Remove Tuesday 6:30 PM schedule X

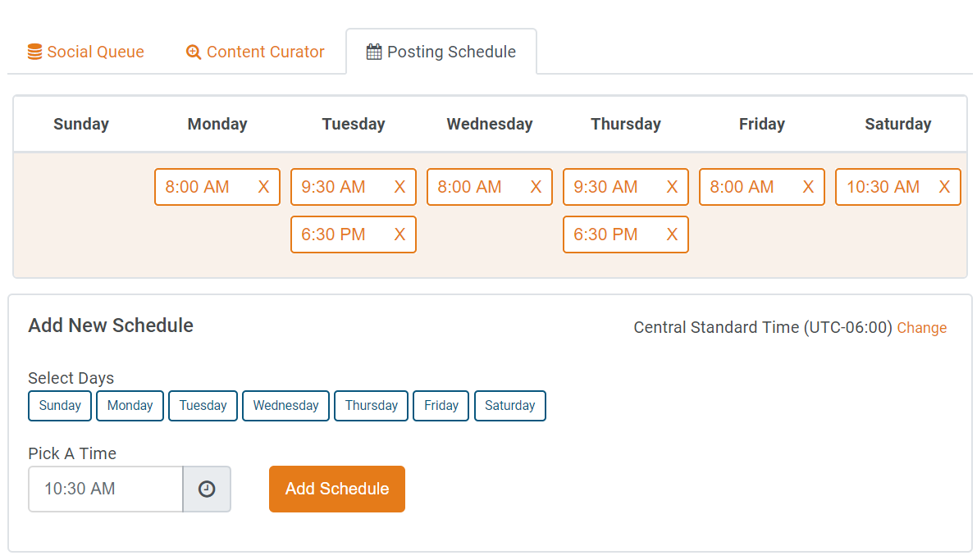point(400,234)
